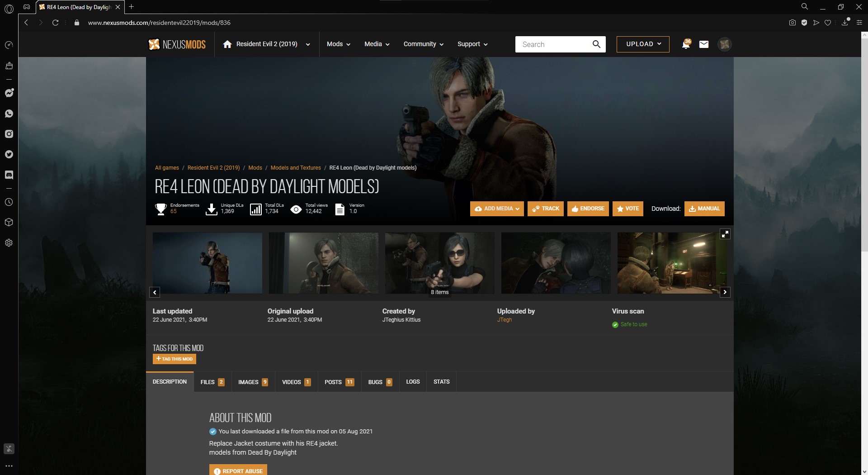Open the History clock icon in sidebar
This screenshot has width=868, height=475.
point(9,202)
